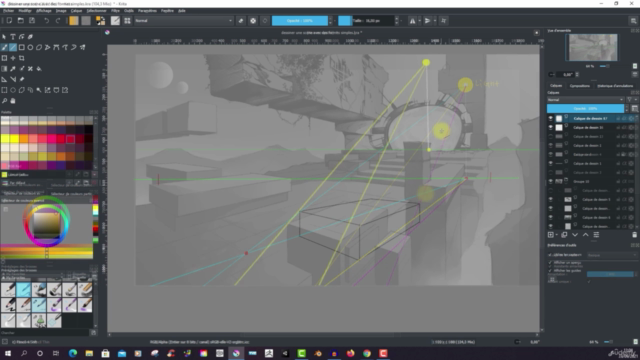
Task: Select the Line tool
Action: [x=13, y=47]
